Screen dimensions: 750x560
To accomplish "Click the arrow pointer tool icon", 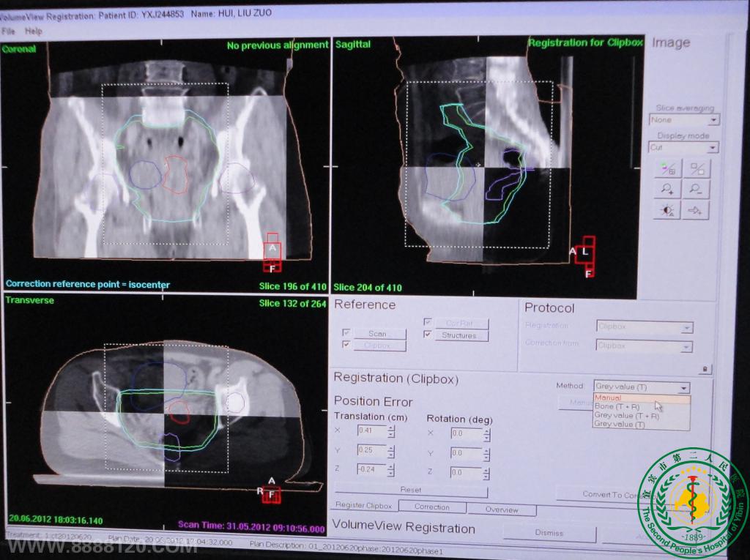I will [696, 211].
